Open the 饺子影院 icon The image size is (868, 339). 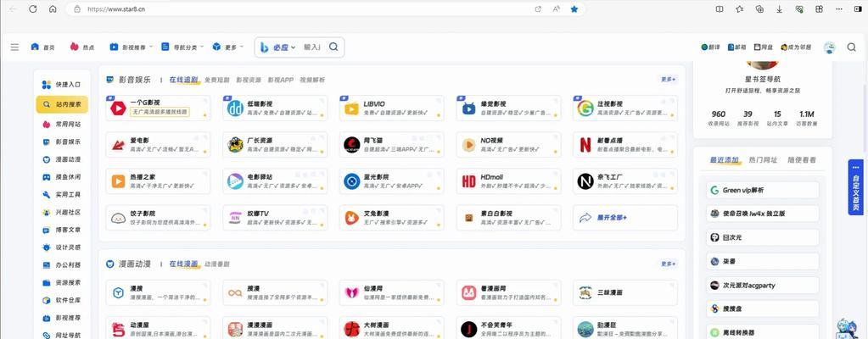pyautogui.click(x=118, y=218)
